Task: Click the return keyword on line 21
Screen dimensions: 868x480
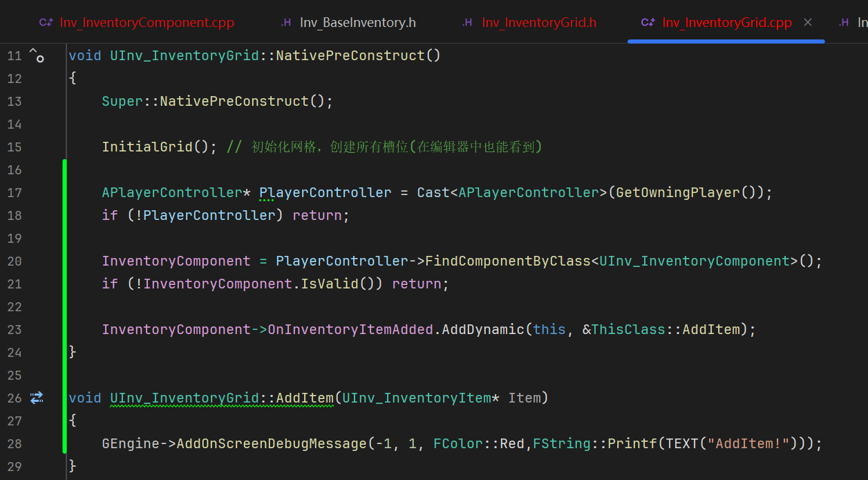Action: [x=417, y=284]
